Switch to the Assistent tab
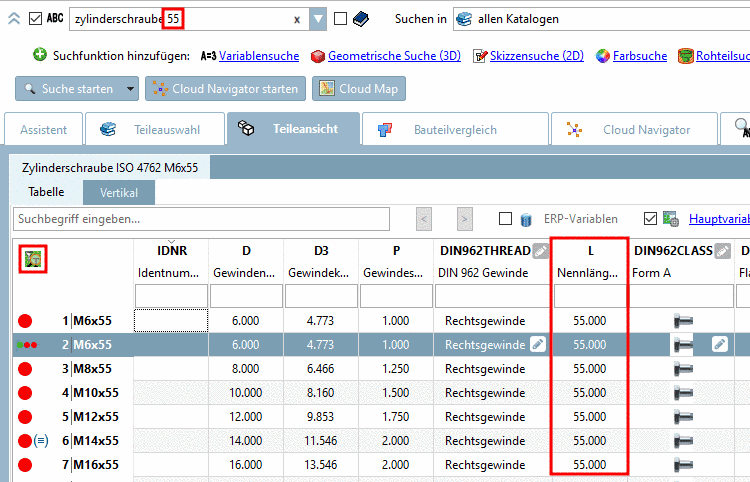This screenshot has width=750, height=482. [44, 130]
